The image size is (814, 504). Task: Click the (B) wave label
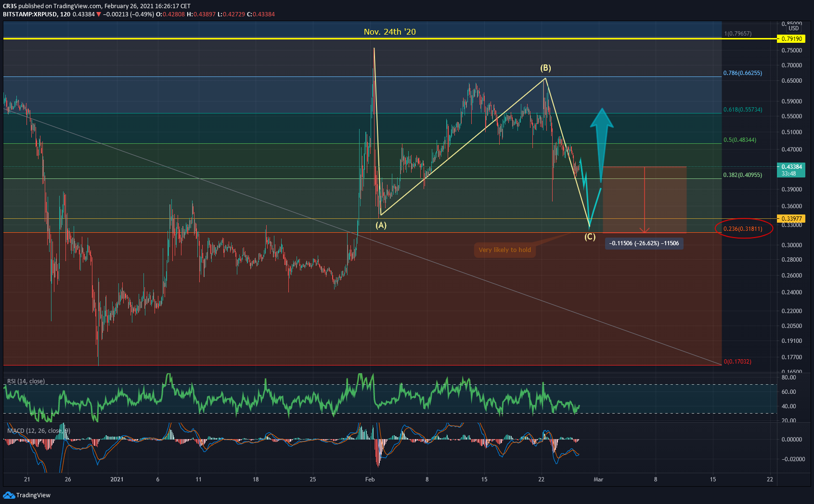pyautogui.click(x=545, y=68)
